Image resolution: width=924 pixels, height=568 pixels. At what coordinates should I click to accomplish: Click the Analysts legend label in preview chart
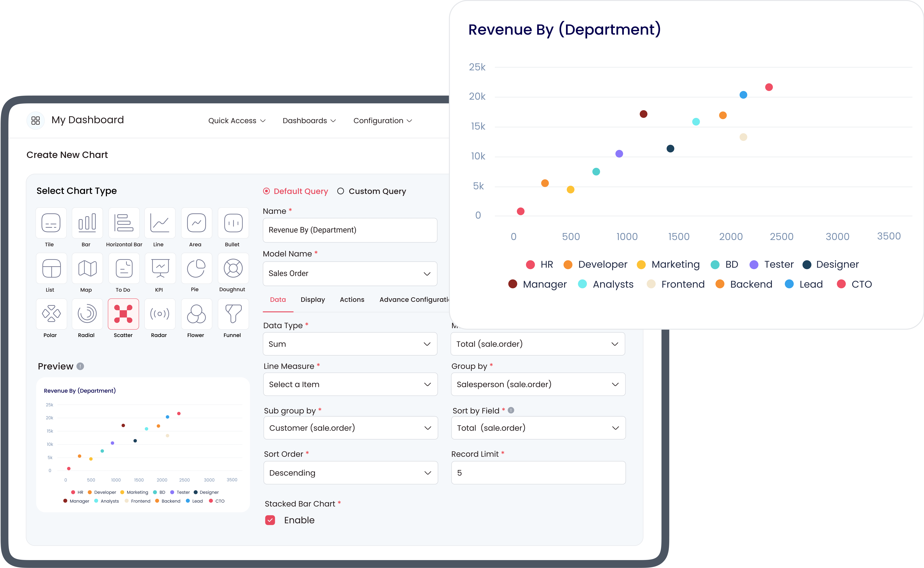[x=110, y=501]
